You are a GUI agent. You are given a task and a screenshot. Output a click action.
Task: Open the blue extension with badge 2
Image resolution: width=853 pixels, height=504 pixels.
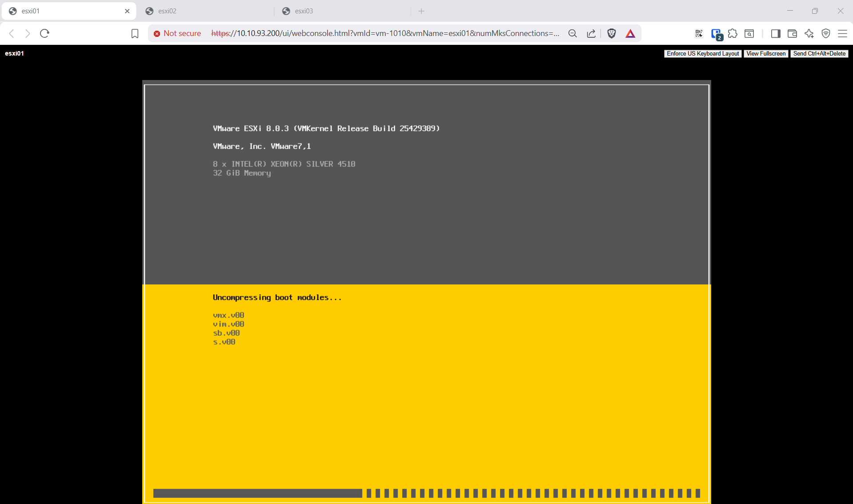717,34
